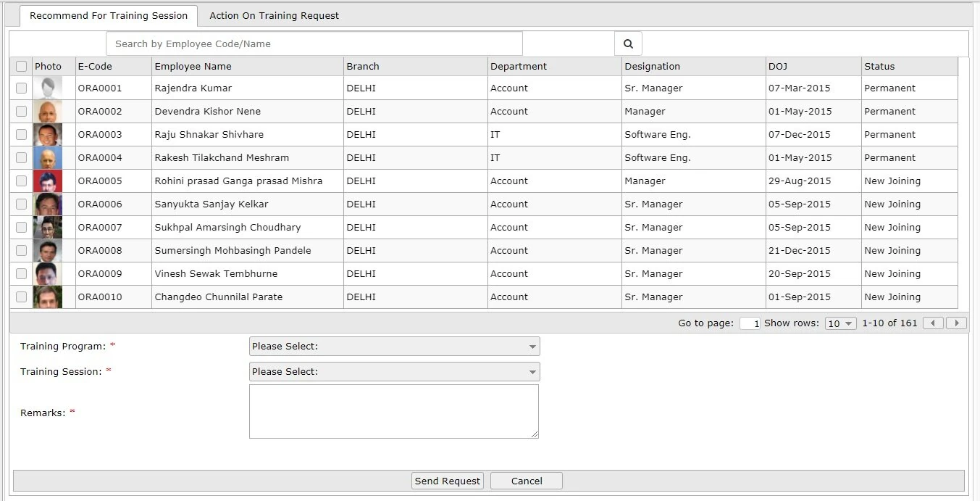Click the Cancel button
Viewport: 980px width, 501px height.
tap(527, 481)
